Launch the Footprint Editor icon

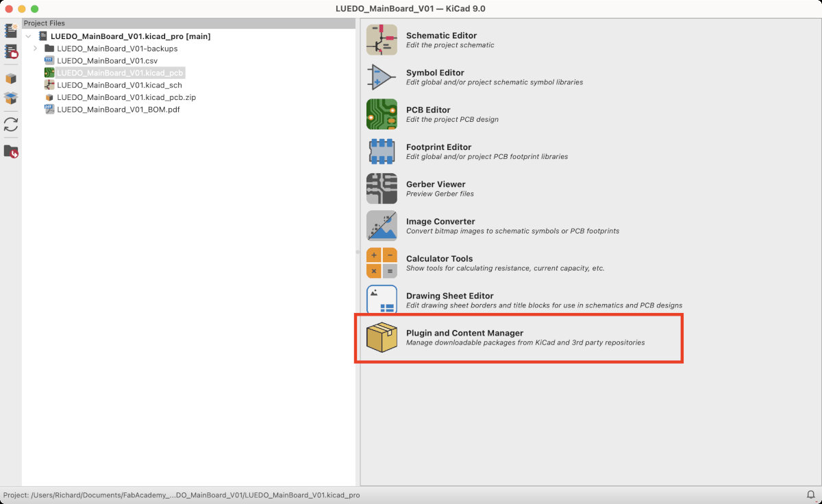382,151
